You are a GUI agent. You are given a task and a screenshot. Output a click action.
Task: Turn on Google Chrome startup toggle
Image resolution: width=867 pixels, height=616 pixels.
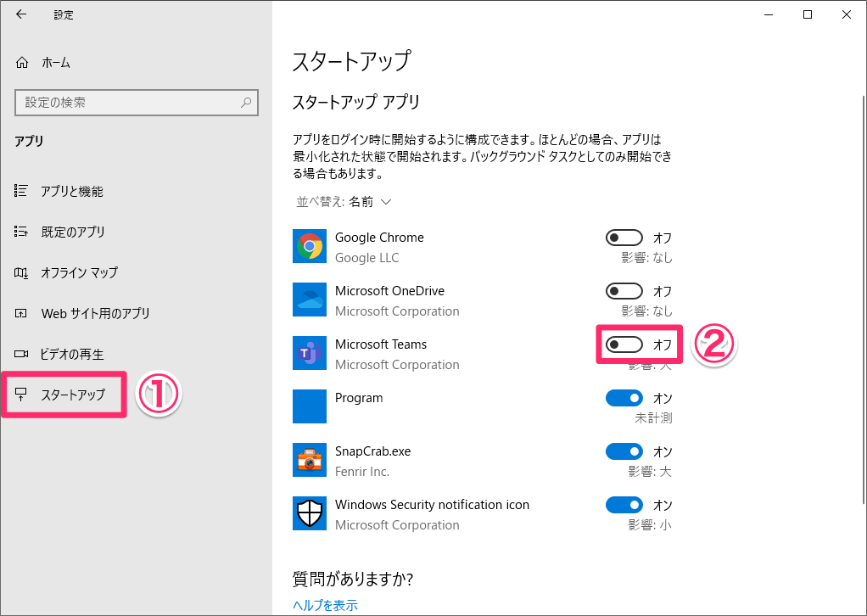(624, 238)
